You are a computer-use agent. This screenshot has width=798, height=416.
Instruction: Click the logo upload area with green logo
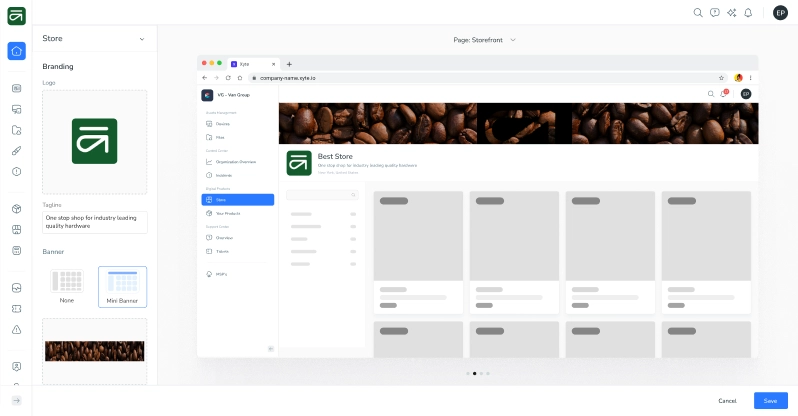pos(95,142)
